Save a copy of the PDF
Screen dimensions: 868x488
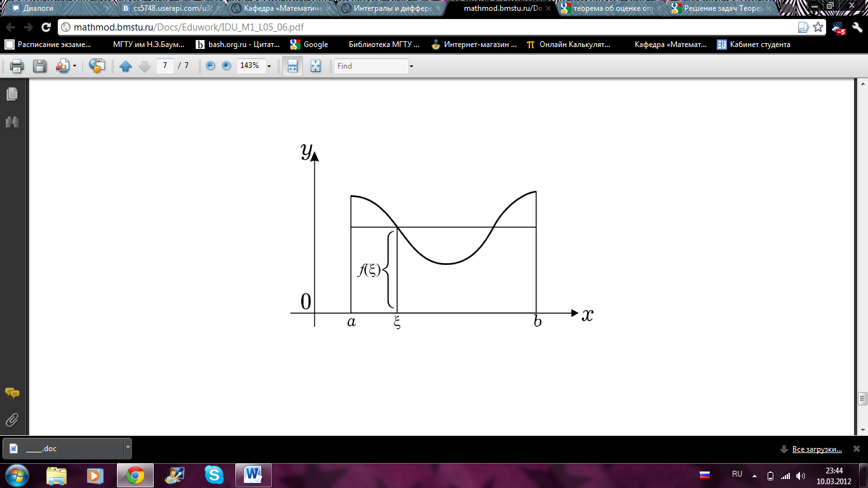pyautogui.click(x=39, y=66)
